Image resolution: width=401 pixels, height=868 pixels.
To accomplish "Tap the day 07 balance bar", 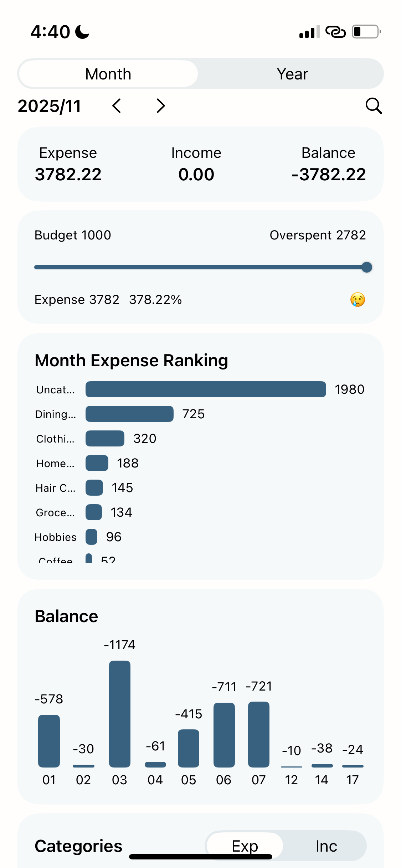I will pyautogui.click(x=259, y=734).
